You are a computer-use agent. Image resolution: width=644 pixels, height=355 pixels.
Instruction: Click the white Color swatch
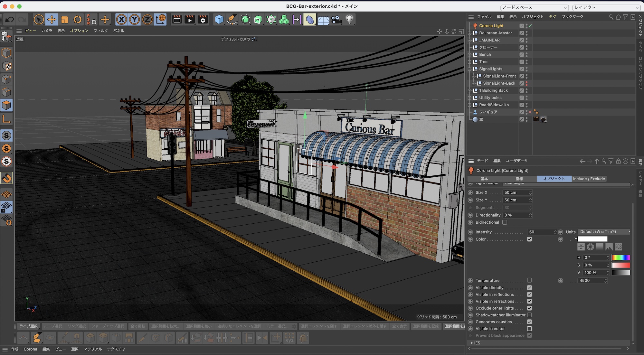pos(592,239)
